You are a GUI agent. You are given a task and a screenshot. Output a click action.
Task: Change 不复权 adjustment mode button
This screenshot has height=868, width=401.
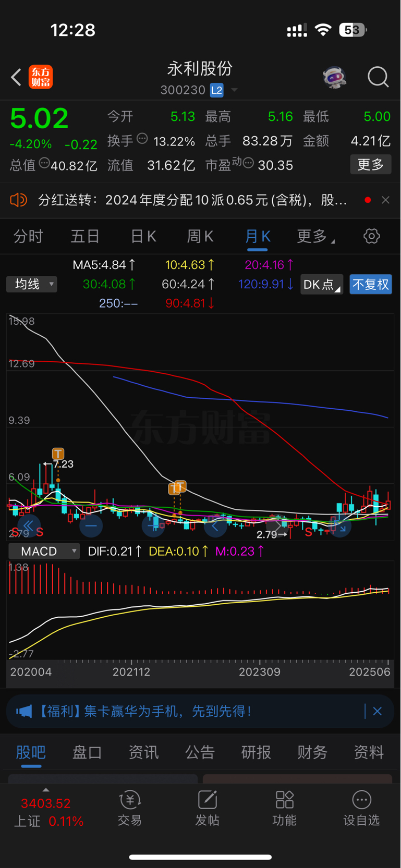pos(371,285)
